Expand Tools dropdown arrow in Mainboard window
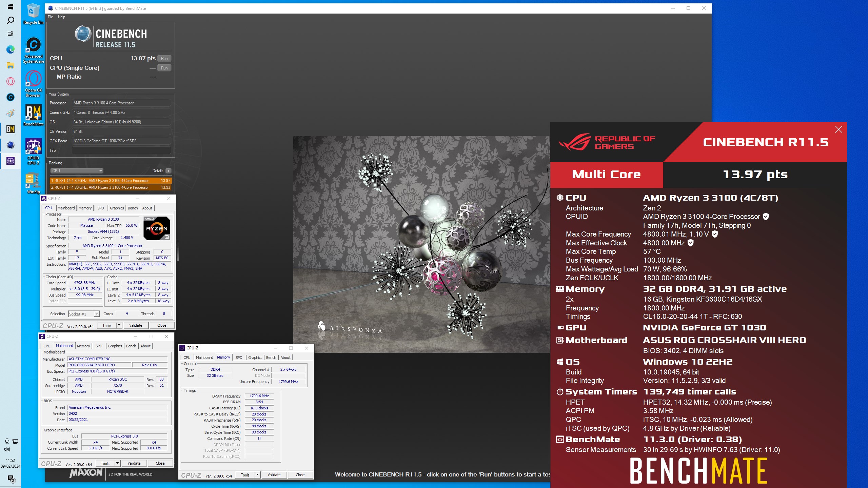Screen dimensions: 868x488 [117, 463]
